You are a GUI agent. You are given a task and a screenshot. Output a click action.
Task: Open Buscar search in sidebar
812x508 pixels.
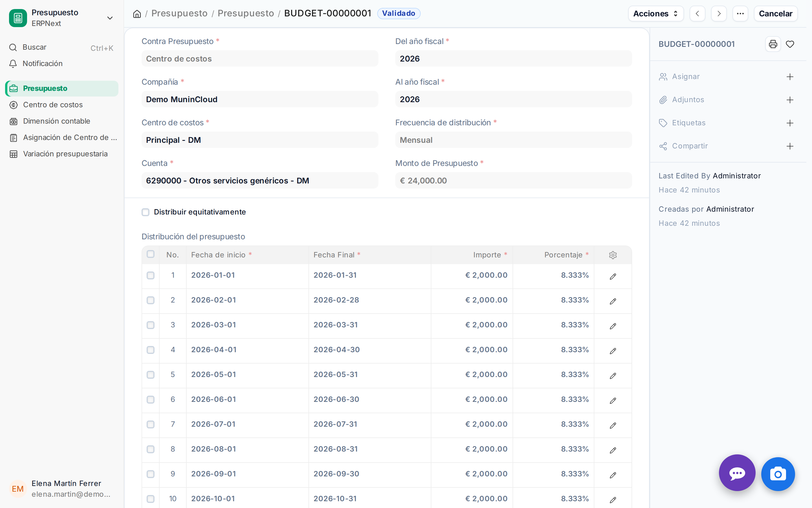(62, 47)
